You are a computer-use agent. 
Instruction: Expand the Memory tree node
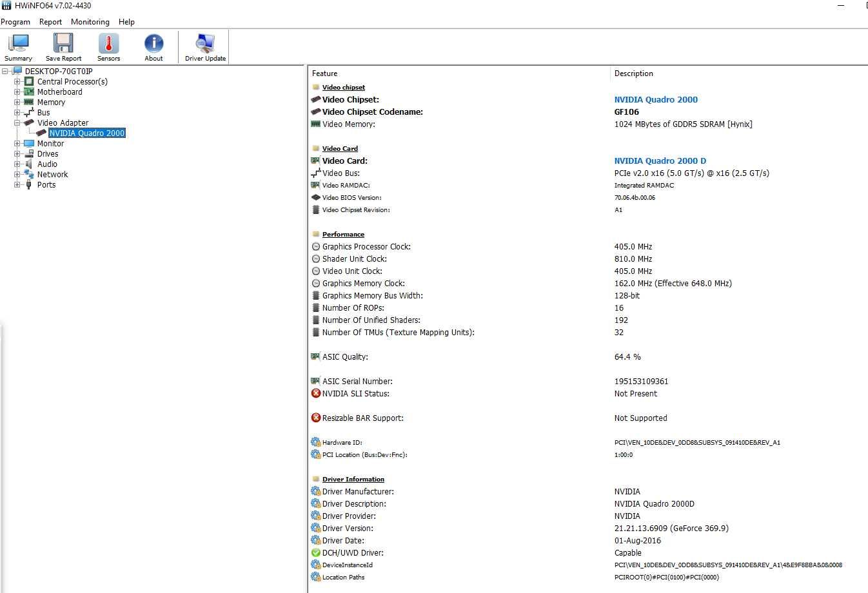(17, 102)
